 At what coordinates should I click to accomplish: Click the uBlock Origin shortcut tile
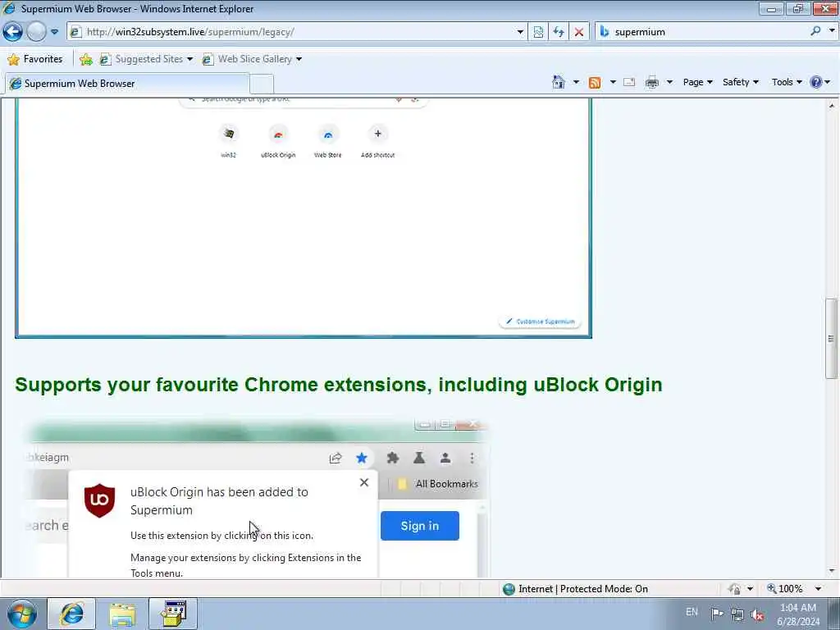pos(278,140)
